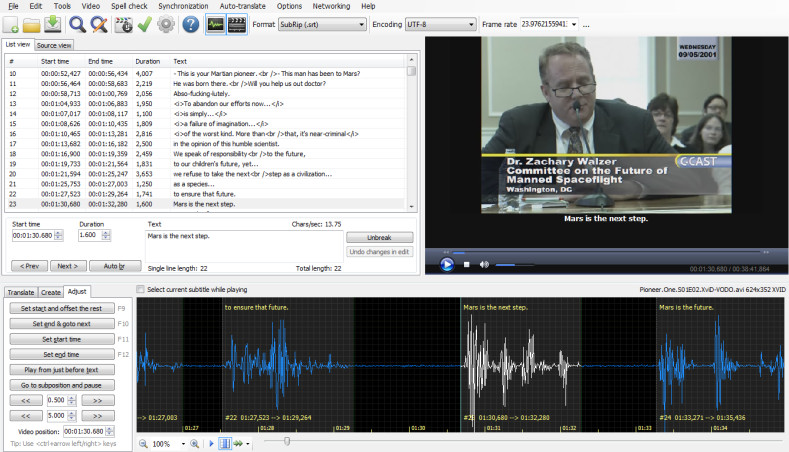Open the waveform zoom 100% dropdown
The image size is (789, 452).
point(183,444)
